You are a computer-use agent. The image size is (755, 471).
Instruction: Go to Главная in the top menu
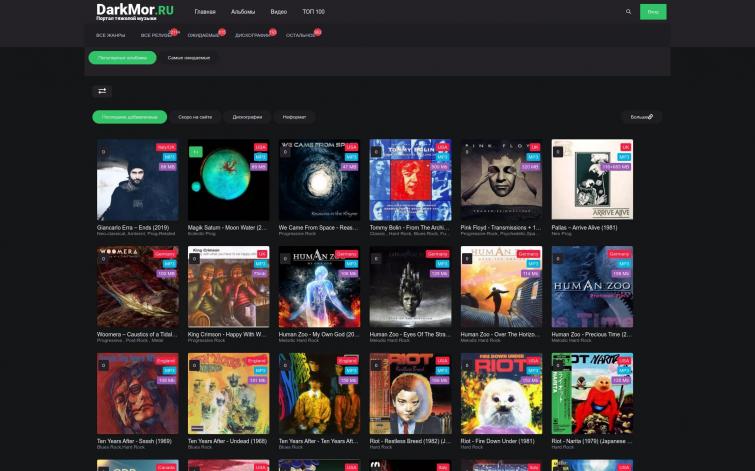[205, 12]
